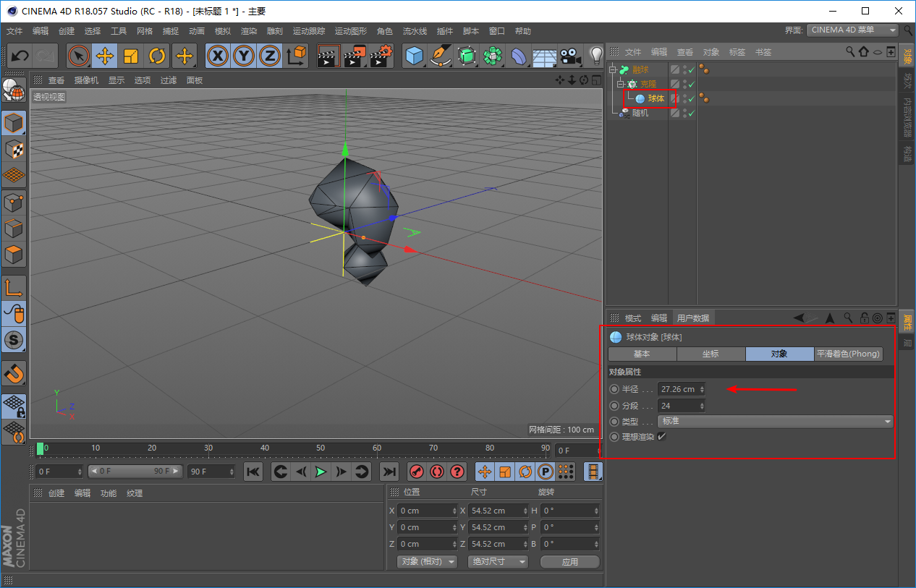
Task: Click the Record Active Objects button
Action: (416, 472)
